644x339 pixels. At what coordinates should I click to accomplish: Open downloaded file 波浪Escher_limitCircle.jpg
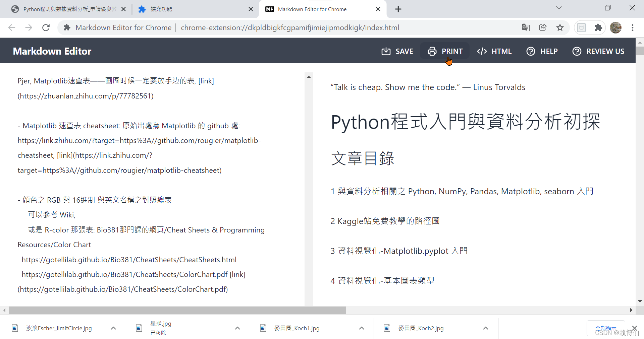point(59,328)
